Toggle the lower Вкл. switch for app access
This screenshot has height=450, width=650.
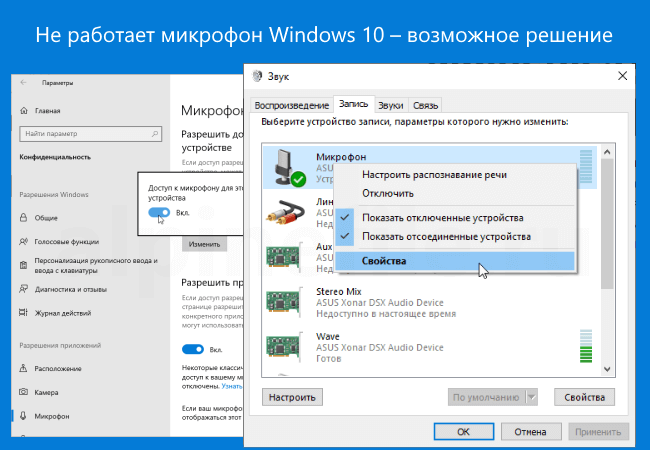(x=193, y=349)
